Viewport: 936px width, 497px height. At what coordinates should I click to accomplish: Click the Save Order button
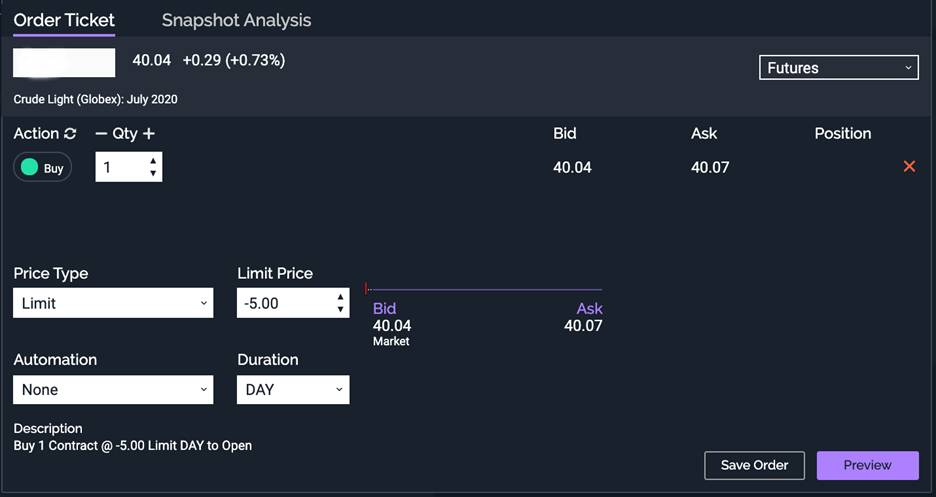tap(755, 465)
